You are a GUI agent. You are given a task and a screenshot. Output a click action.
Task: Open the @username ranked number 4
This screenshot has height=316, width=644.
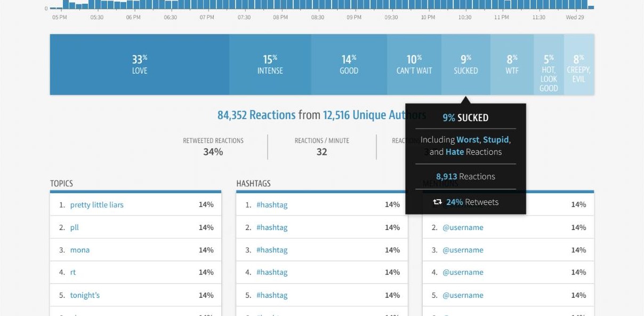pos(463,272)
